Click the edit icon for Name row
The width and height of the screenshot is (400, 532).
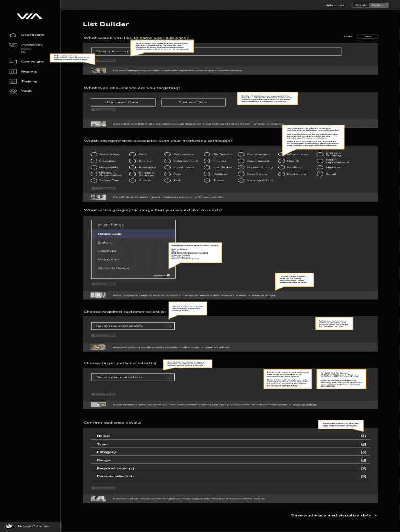[363, 436]
